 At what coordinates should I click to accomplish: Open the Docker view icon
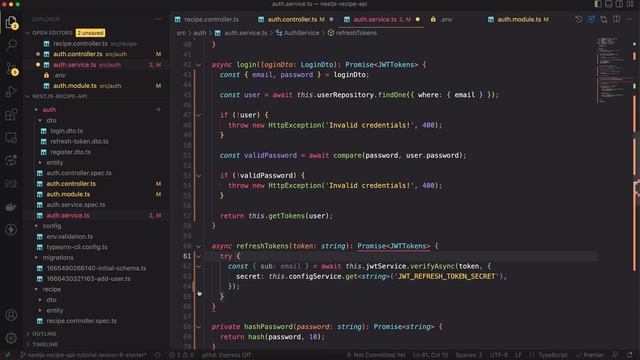click(x=11, y=207)
